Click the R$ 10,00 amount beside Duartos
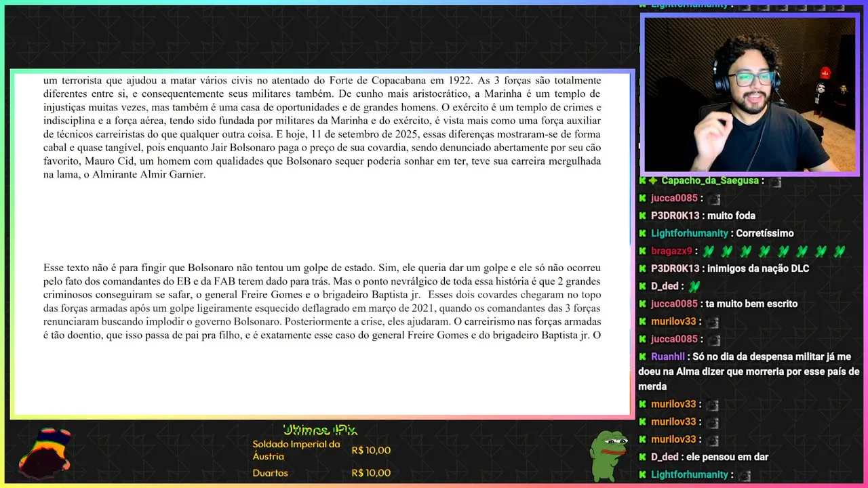 point(371,473)
